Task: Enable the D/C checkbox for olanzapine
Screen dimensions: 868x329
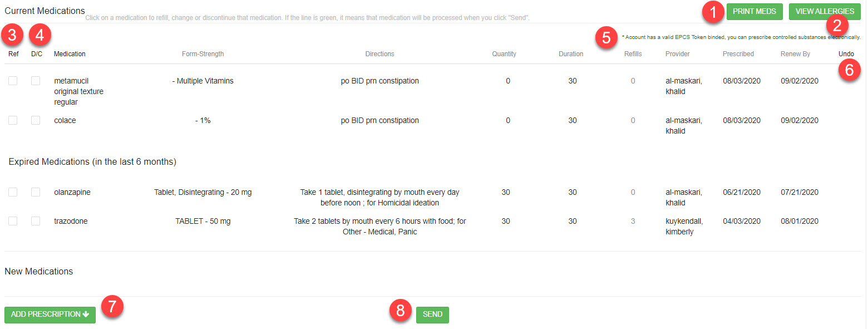Action: coord(36,192)
